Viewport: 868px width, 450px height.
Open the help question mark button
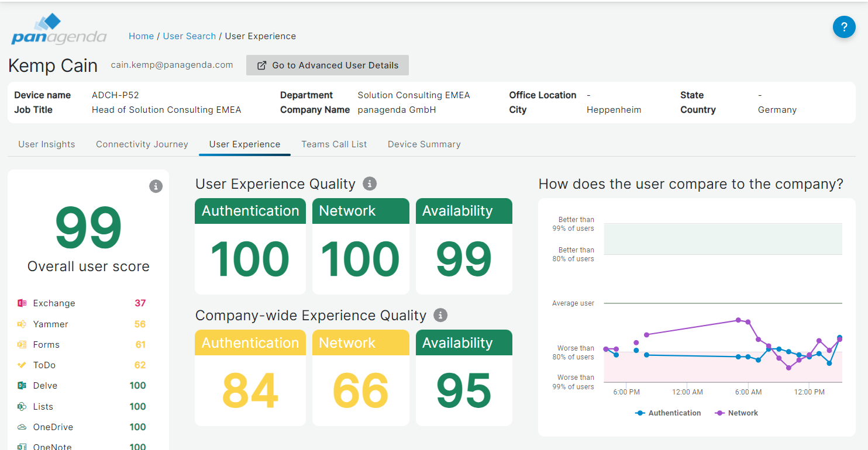click(x=844, y=27)
